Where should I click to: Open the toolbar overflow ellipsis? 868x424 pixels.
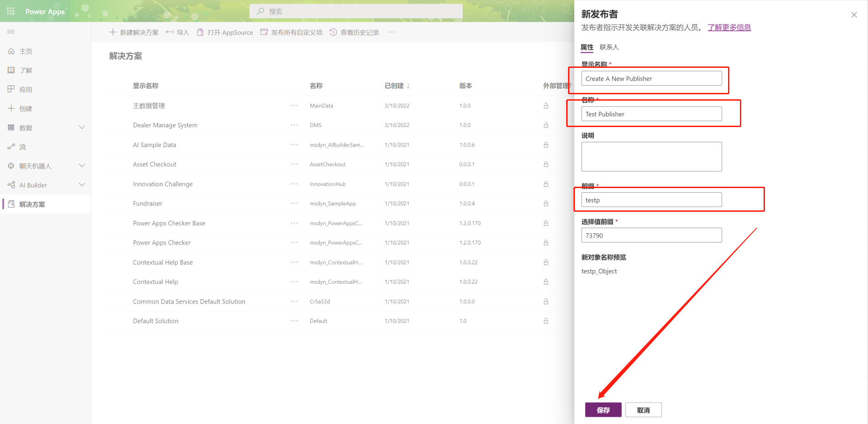(x=392, y=32)
